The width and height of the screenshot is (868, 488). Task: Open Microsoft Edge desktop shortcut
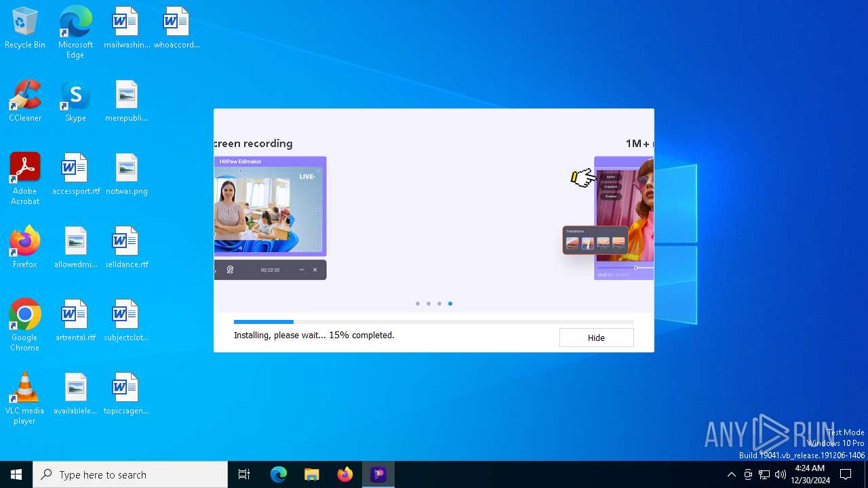click(x=75, y=32)
